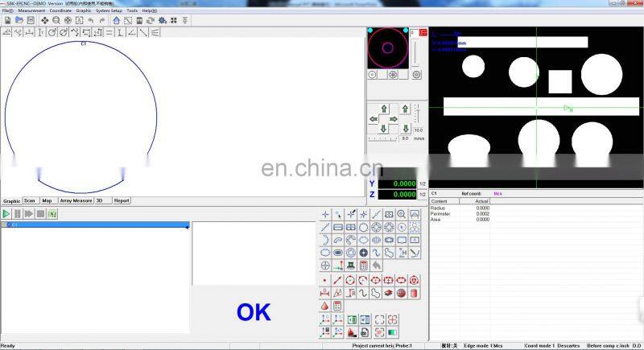The image size is (644, 350).
Task: Select the C1 item in the program list
Action: tap(14, 225)
